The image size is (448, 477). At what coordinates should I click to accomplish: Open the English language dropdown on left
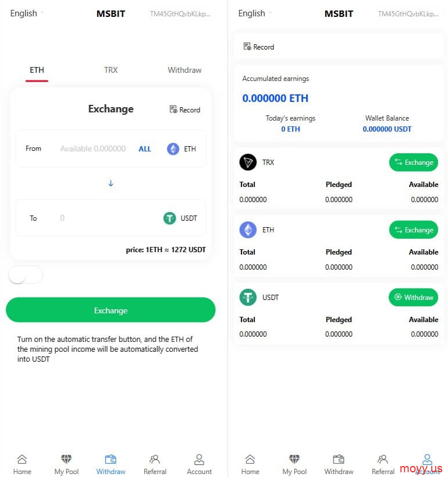tap(27, 13)
